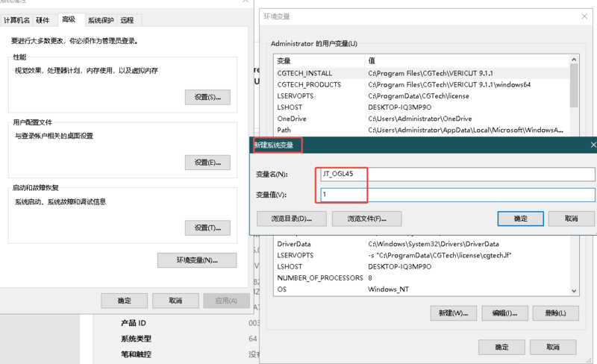This screenshot has height=364, width=597.
Task: Switch to the 计算机名 tab
Action: (x=16, y=20)
